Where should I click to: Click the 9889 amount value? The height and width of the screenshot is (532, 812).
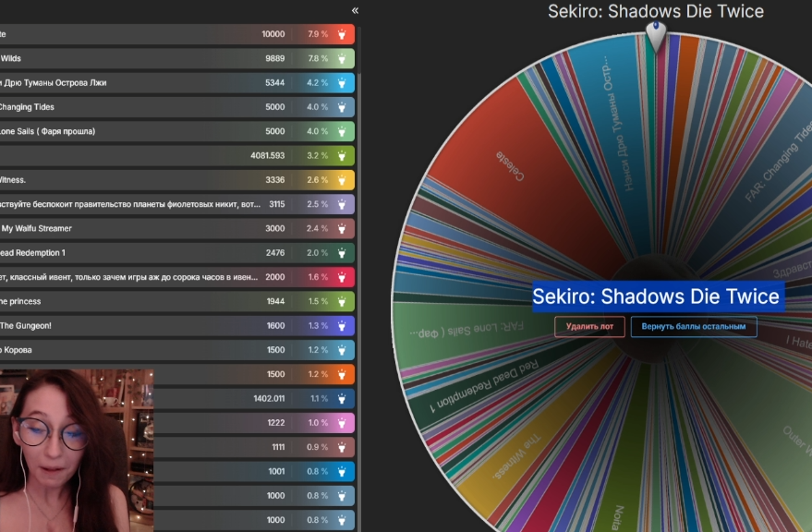pyautogui.click(x=275, y=58)
